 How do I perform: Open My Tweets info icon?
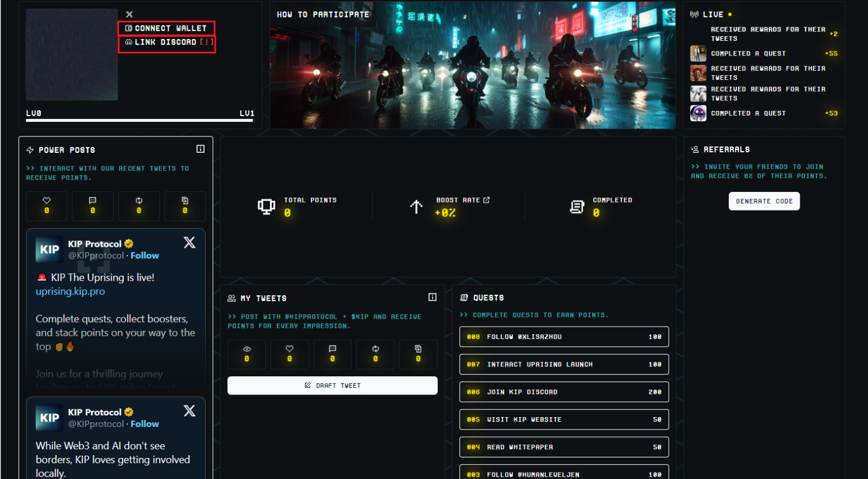click(x=433, y=297)
